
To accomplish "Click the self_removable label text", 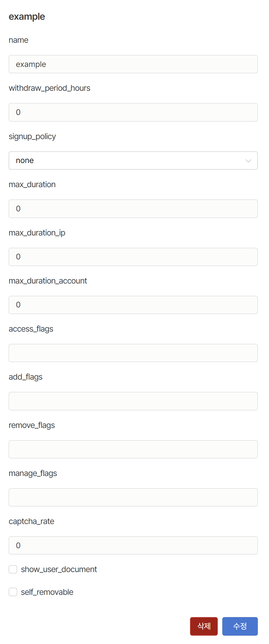I will (x=47, y=592).
